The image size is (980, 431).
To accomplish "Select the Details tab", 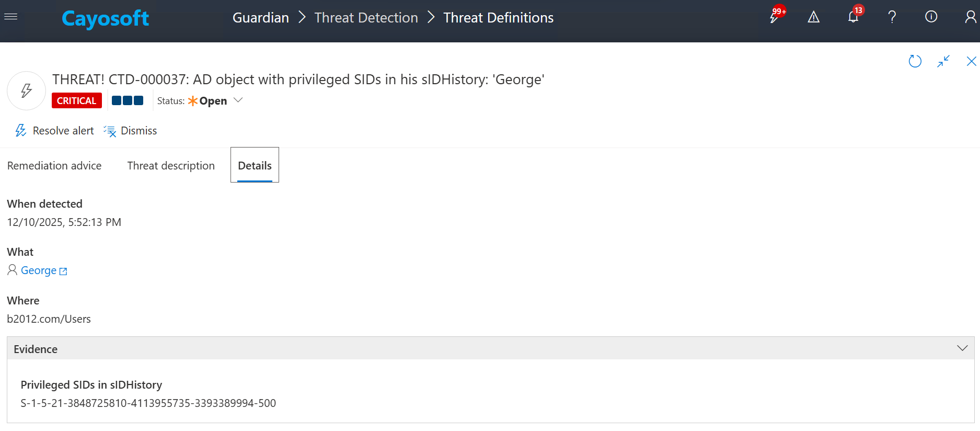I will pyautogui.click(x=255, y=166).
